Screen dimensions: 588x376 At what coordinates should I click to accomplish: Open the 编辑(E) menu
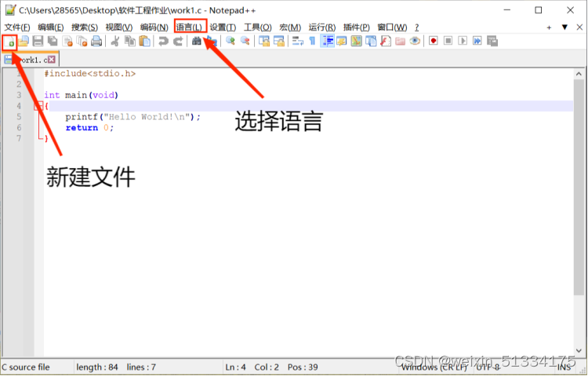pyautogui.click(x=51, y=27)
